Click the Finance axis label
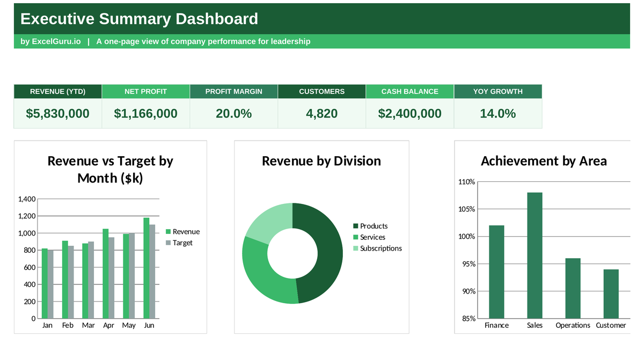This screenshot has height=337, width=644. [x=496, y=326]
